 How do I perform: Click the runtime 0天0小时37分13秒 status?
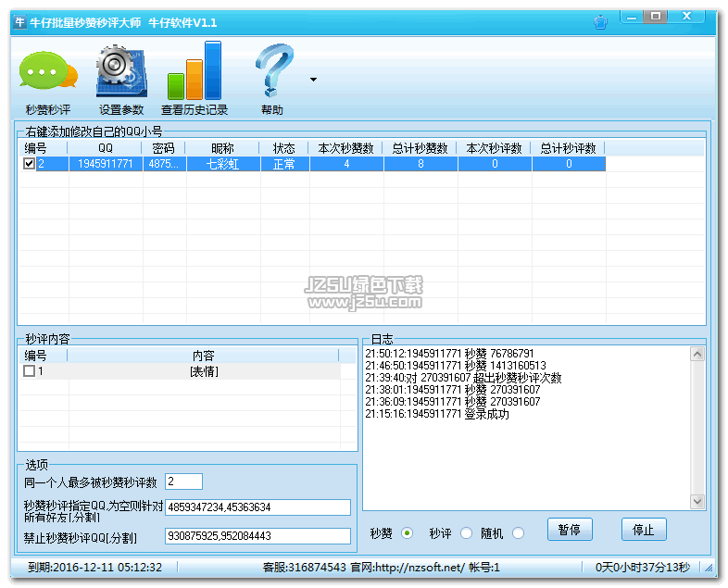click(643, 567)
